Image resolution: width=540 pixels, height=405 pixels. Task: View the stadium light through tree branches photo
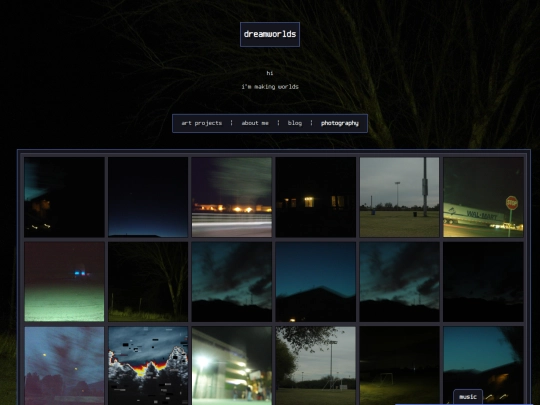(315, 366)
